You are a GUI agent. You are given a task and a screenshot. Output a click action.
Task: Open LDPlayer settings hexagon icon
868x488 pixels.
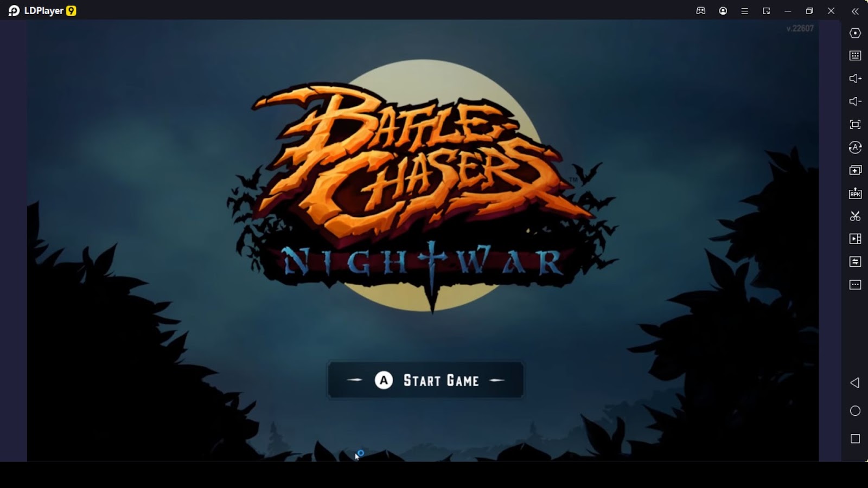tap(855, 33)
